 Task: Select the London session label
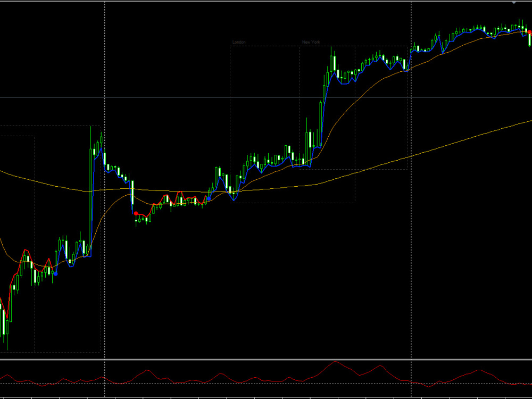click(x=239, y=42)
